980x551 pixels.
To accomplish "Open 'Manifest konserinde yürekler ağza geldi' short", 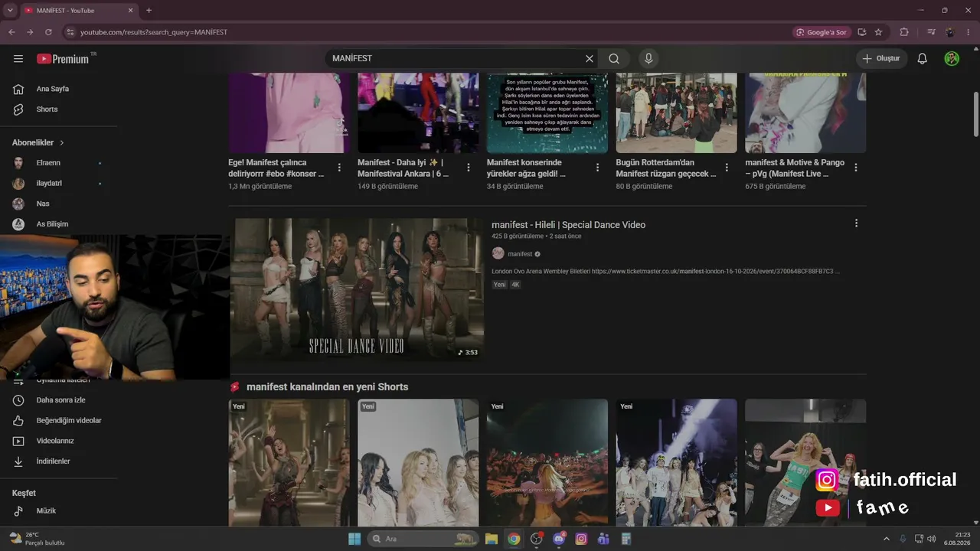I will click(x=527, y=168).
